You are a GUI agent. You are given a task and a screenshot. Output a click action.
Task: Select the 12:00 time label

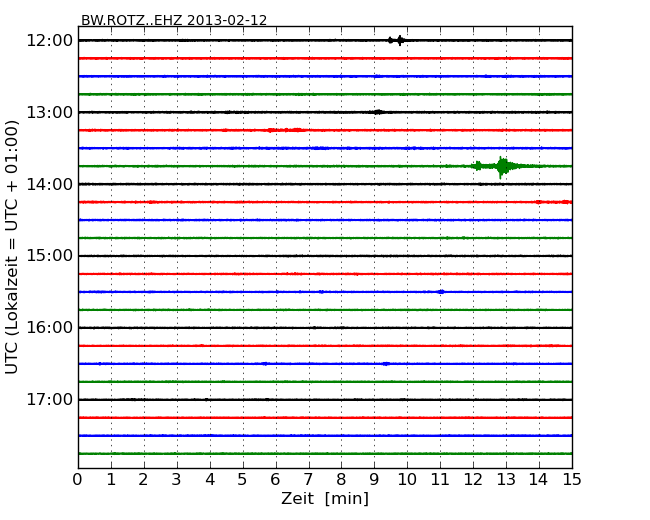tap(50, 41)
